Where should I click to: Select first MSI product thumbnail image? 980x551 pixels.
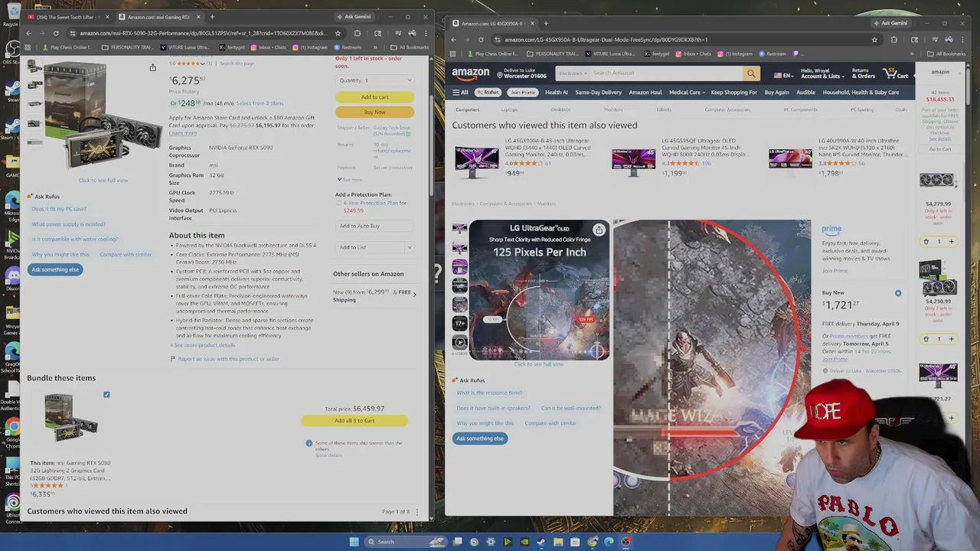(34, 67)
